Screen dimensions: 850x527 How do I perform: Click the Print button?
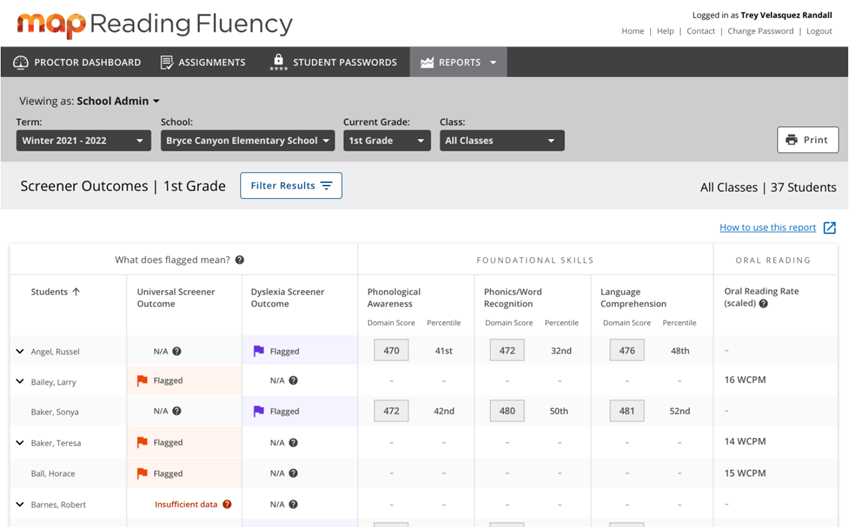click(808, 140)
